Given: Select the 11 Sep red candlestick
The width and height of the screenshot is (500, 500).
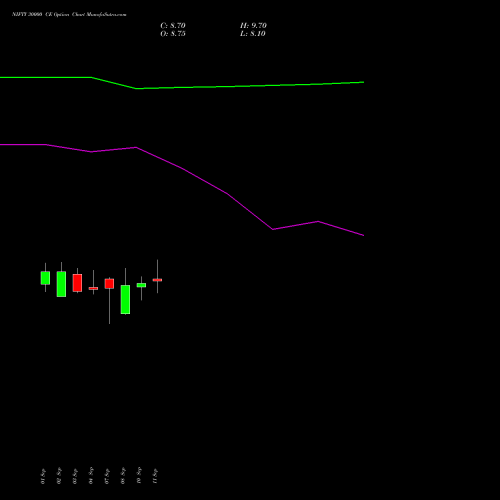Looking at the screenshot, I should (x=157, y=280).
